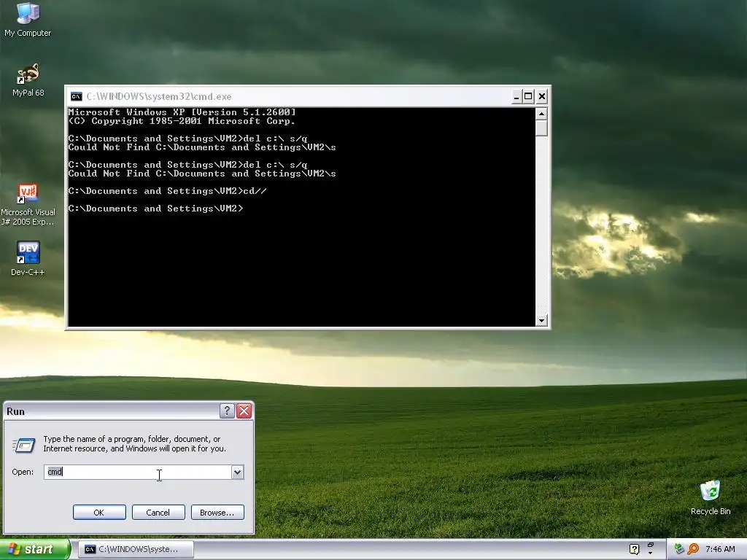Click the cmd.exe window title text
747x560 pixels.
tap(158, 97)
